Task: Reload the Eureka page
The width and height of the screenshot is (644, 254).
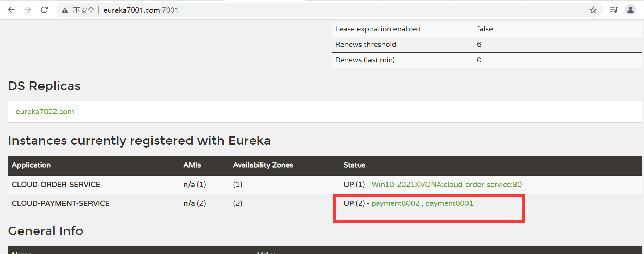Action: (x=44, y=10)
